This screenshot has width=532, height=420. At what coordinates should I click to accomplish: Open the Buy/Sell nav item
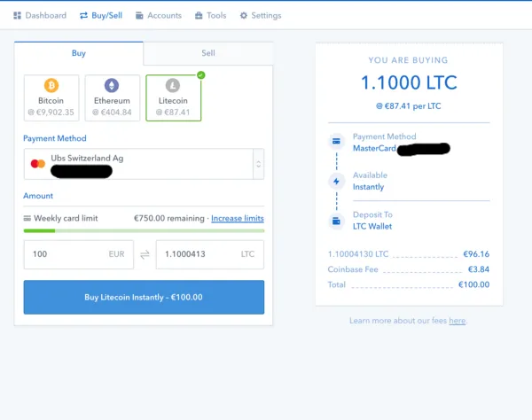(x=101, y=16)
